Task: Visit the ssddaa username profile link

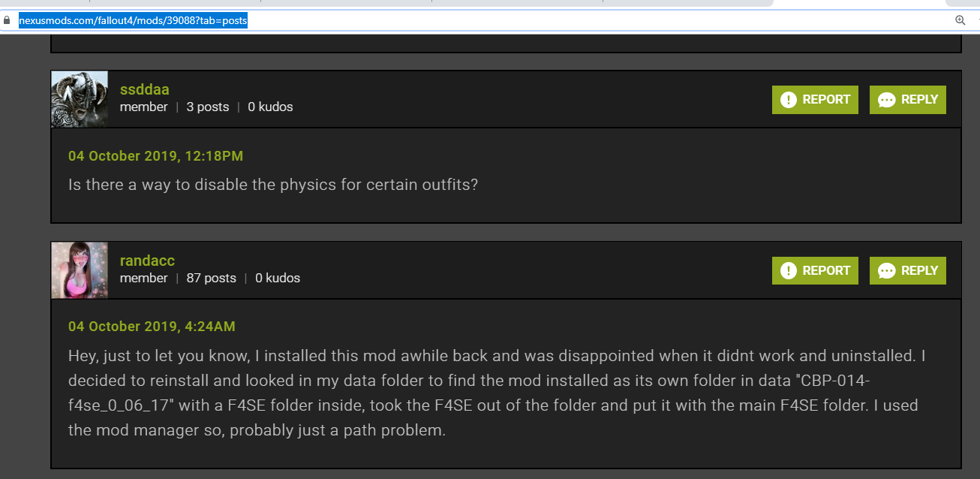Action: (x=145, y=89)
